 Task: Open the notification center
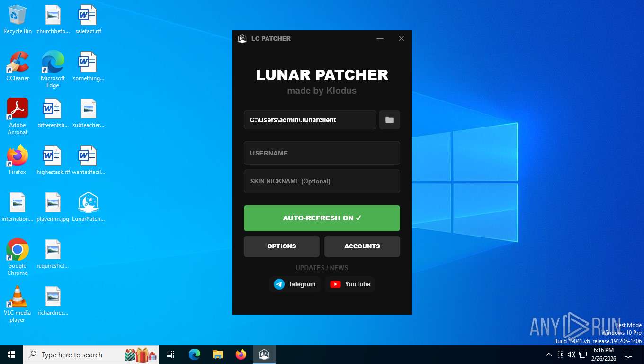(628, 355)
